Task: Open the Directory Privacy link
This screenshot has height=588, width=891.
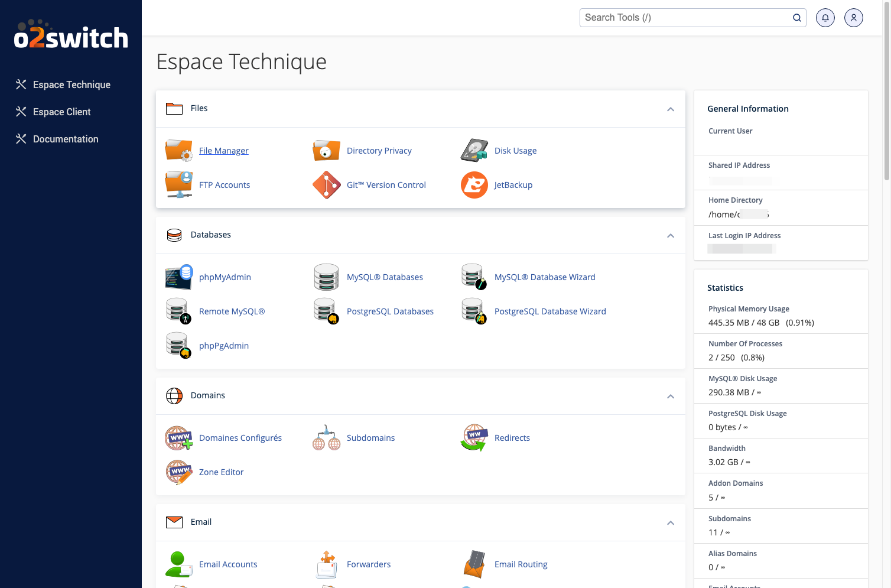Action: coord(379,151)
